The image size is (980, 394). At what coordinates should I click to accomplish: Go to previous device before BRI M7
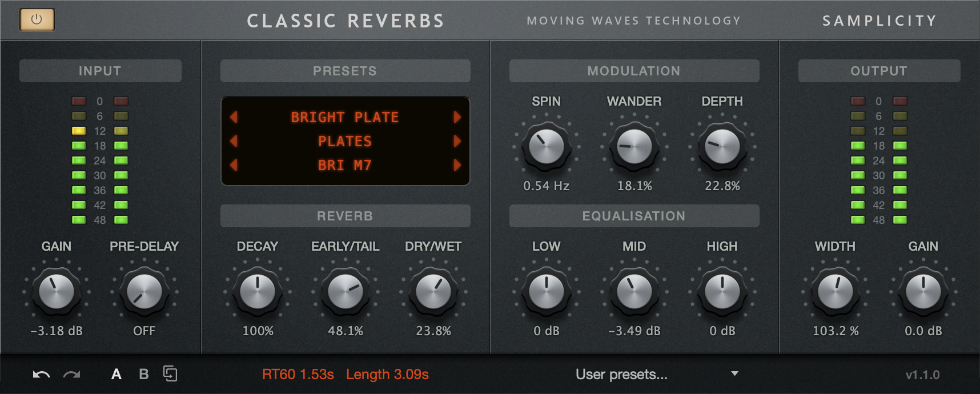coord(234,165)
